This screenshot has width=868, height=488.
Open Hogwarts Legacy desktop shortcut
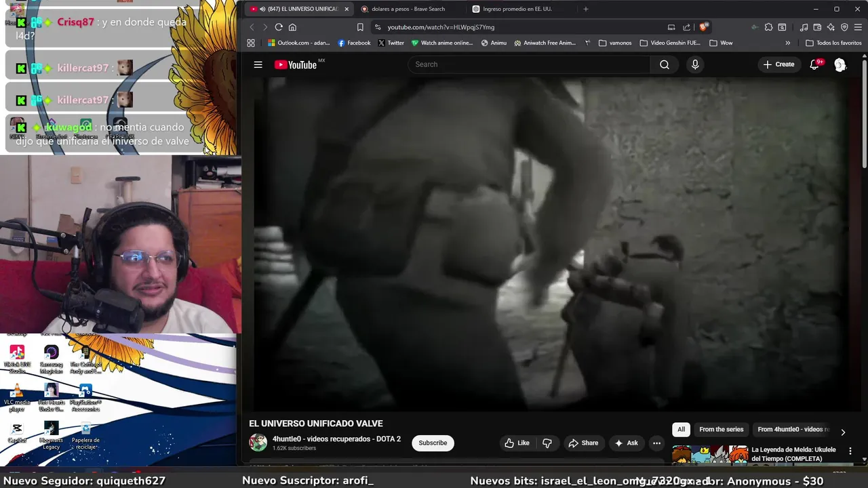coord(52,436)
